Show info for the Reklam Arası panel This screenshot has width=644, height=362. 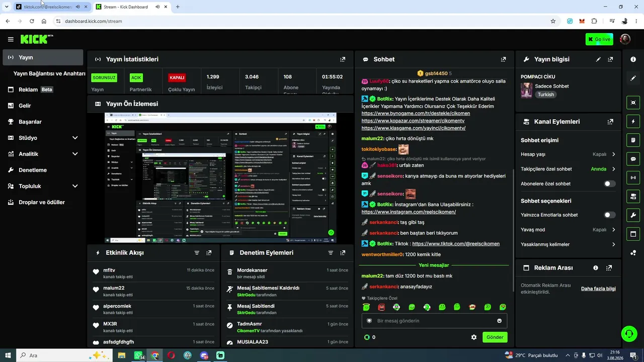(x=596, y=268)
